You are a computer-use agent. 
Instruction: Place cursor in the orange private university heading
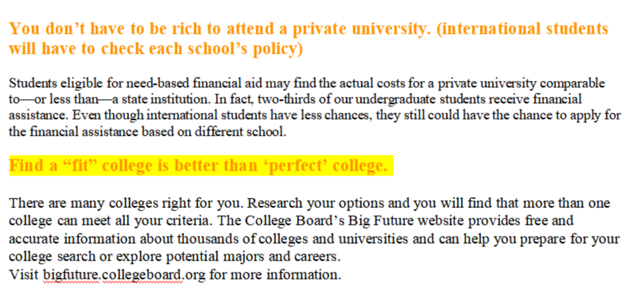(x=308, y=39)
